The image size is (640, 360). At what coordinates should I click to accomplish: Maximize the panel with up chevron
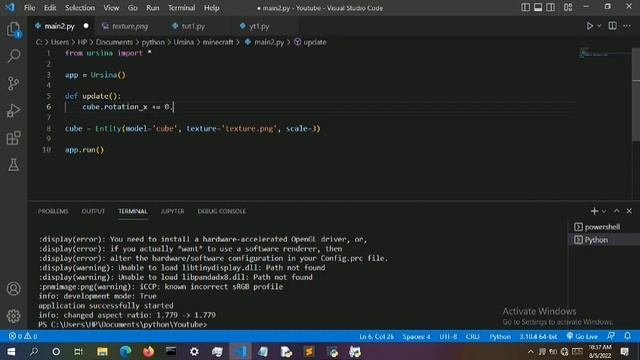pos(616,211)
